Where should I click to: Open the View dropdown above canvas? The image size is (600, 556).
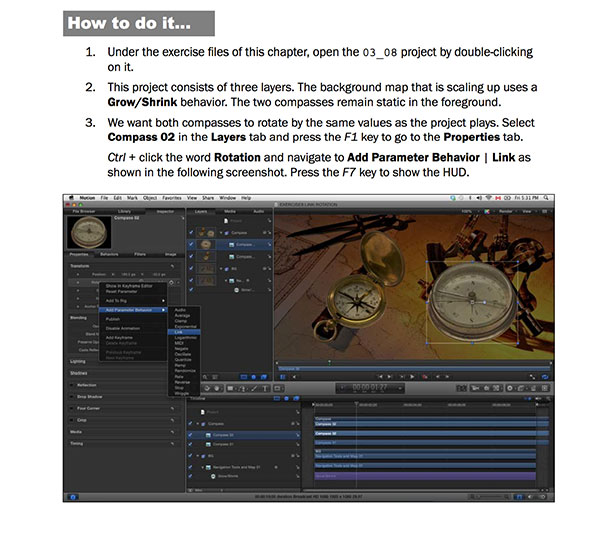tap(528, 211)
